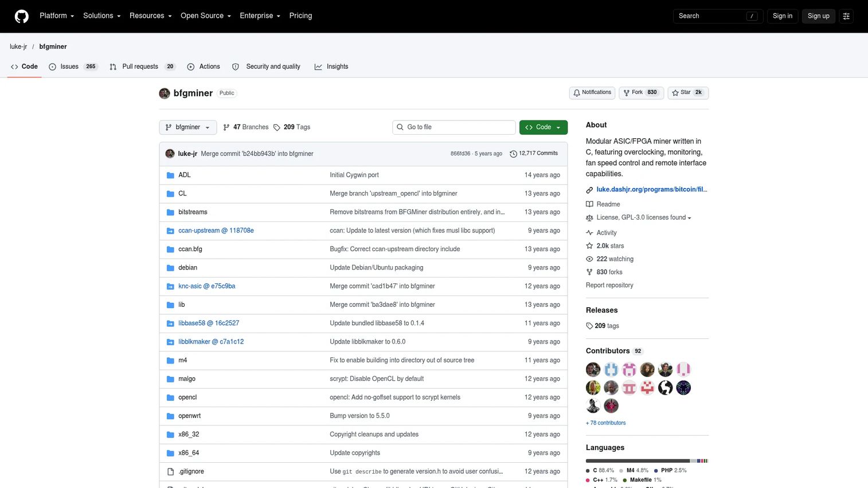The width and height of the screenshot is (868, 488).
Task: Open the 209 Tags link
Action: [x=292, y=127]
